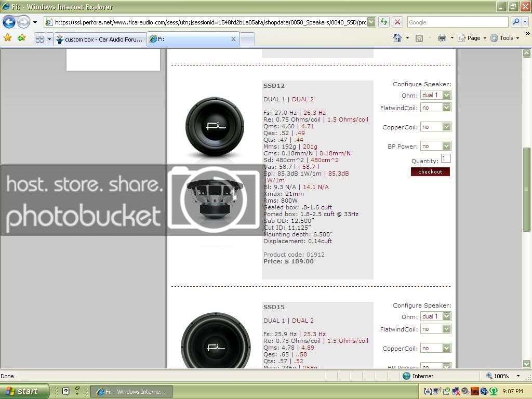
Task: Run search with the magnifier icon
Action: pyautogui.click(x=516, y=22)
